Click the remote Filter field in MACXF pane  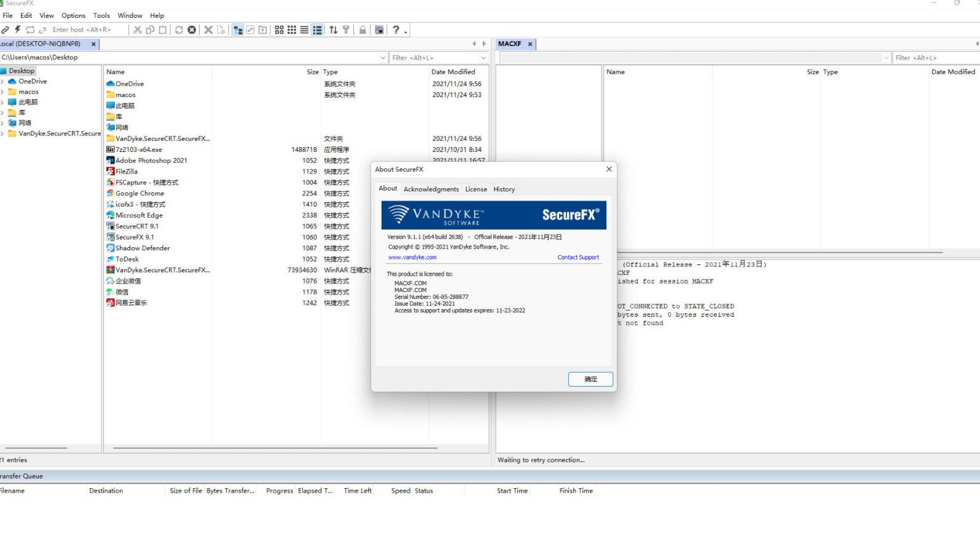(x=936, y=58)
